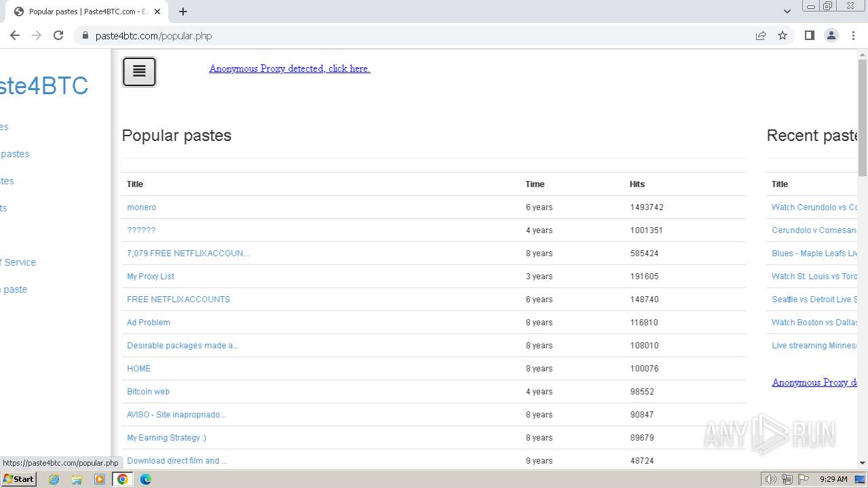Screen dimensions: 868x488
Task: Open File Explorer from taskbar
Action: 77,479
